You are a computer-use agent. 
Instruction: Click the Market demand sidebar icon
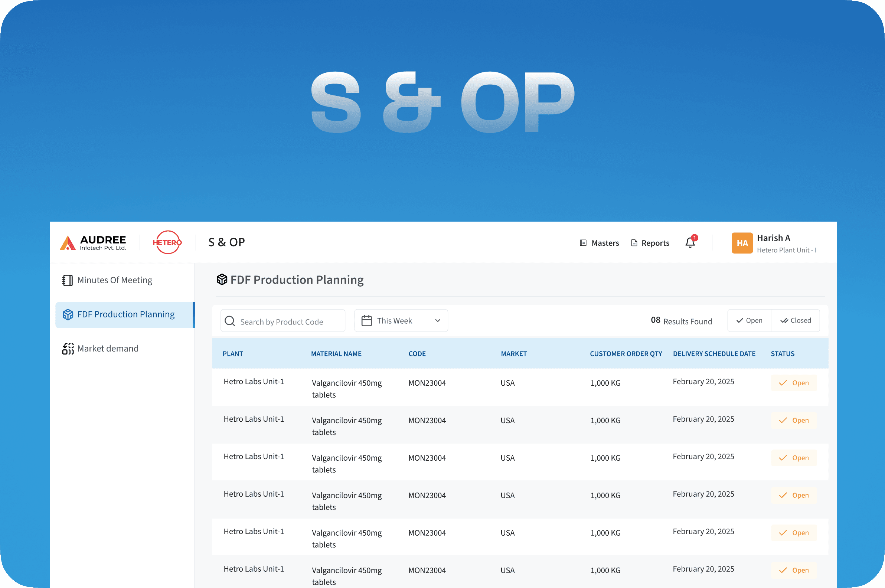pos(68,349)
